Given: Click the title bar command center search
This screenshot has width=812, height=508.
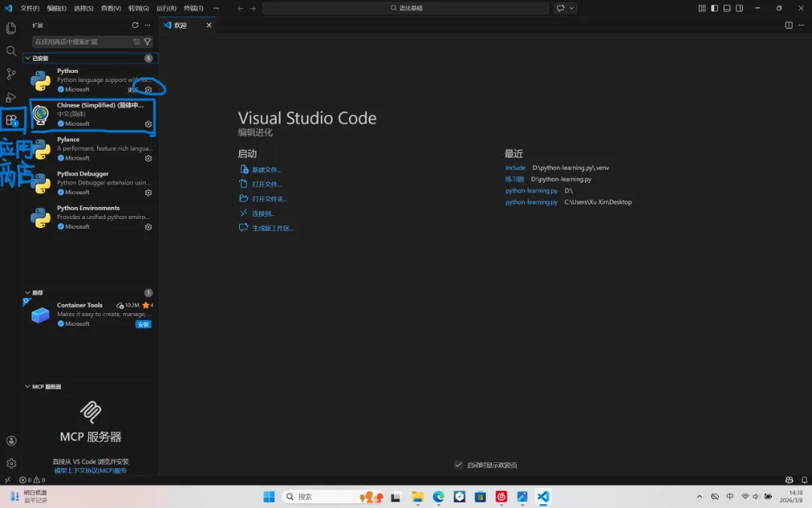Looking at the screenshot, I should tap(405, 8).
